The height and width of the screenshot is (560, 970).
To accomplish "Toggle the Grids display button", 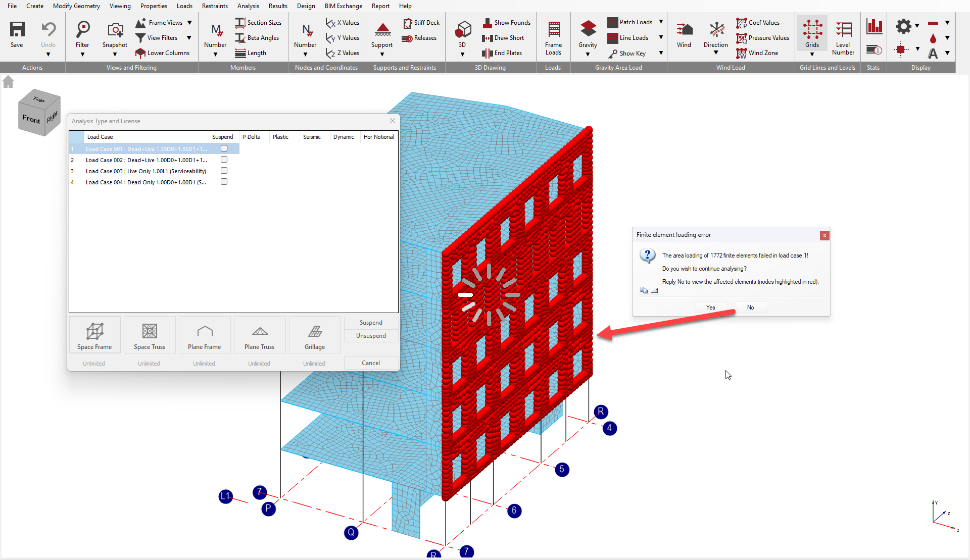I will tap(812, 34).
